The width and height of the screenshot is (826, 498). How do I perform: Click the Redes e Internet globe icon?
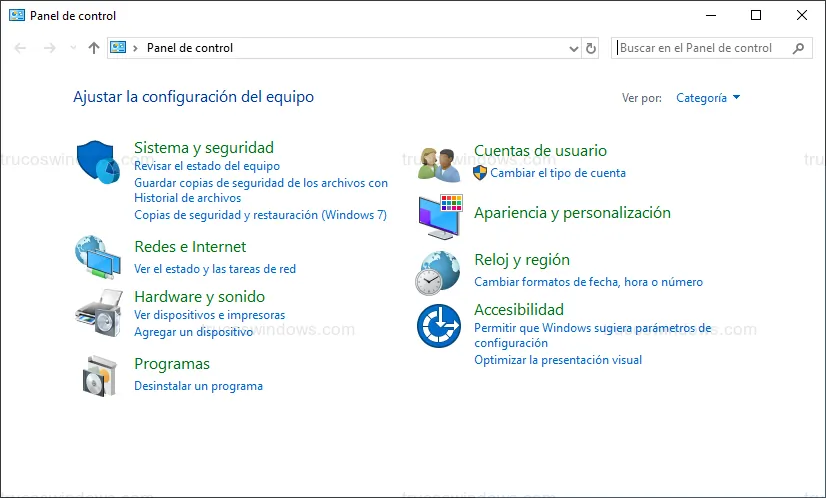[x=98, y=257]
